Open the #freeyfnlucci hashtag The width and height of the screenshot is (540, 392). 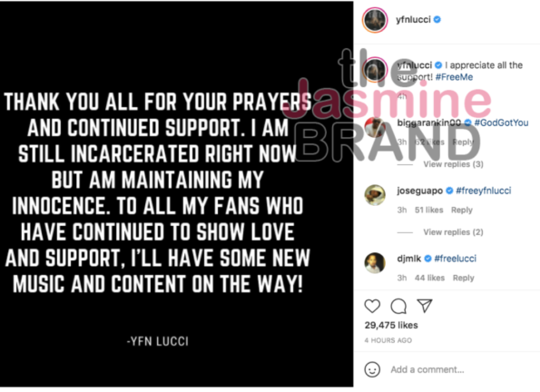coord(483,191)
